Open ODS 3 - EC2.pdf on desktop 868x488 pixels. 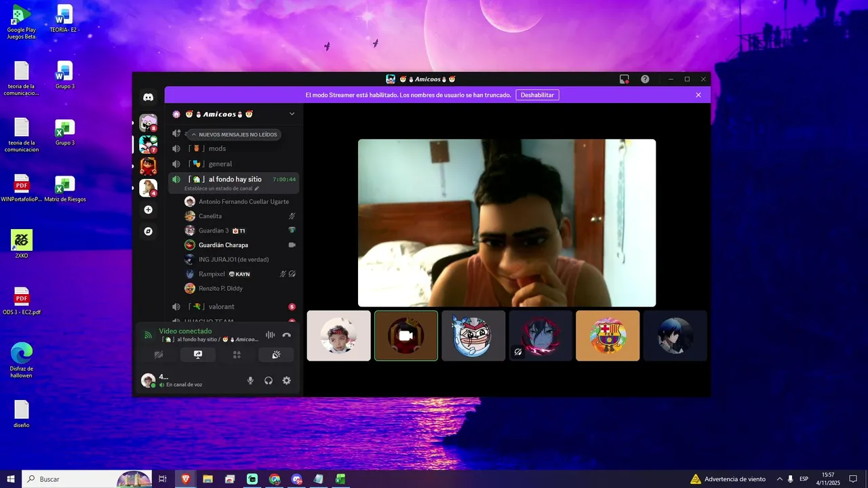pyautogui.click(x=21, y=302)
